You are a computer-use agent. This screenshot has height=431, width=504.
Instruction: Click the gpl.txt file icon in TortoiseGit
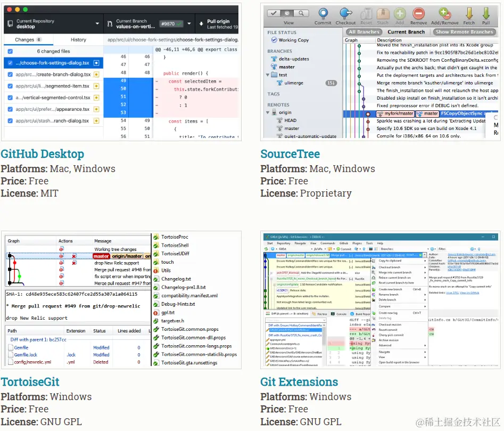pyautogui.click(x=156, y=313)
